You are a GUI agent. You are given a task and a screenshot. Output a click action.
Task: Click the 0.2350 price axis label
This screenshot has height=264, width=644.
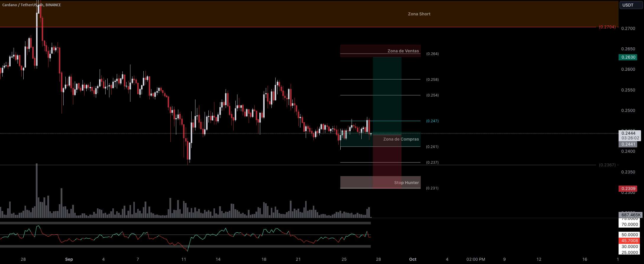pos(628,172)
